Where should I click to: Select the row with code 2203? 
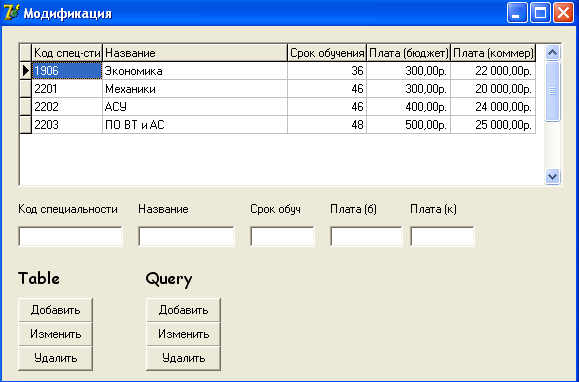tap(277, 125)
